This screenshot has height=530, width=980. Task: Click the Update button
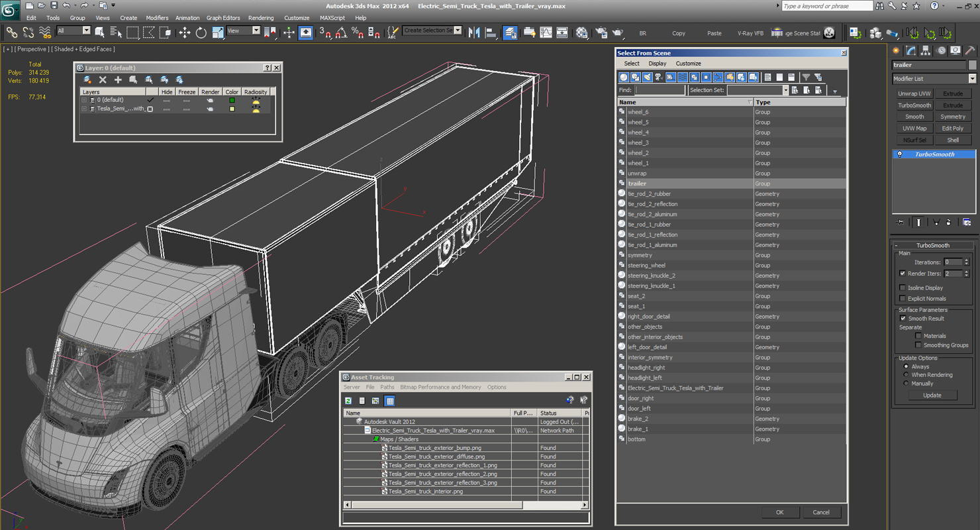[x=932, y=395]
